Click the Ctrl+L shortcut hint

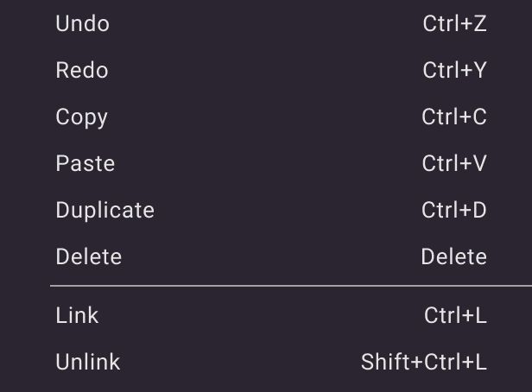[x=455, y=315]
